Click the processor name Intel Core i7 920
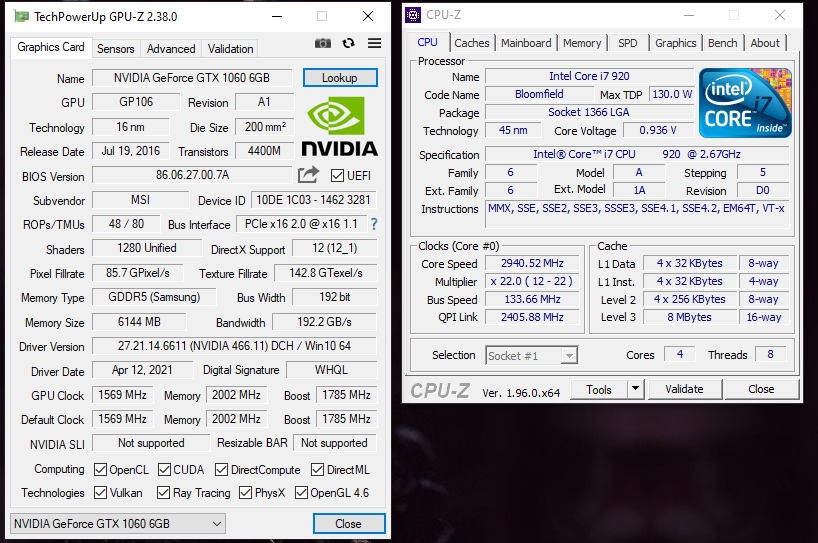This screenshot has height=543, width=818. tap(590, 76)
